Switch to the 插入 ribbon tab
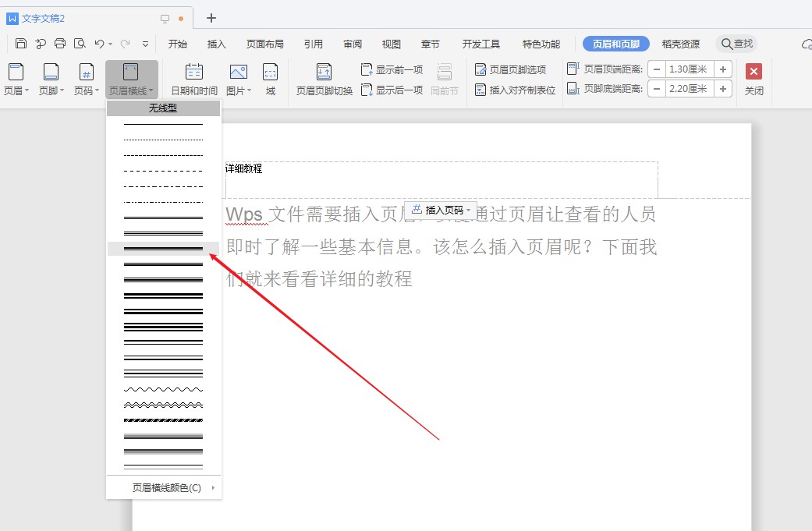 pos(216,44)
